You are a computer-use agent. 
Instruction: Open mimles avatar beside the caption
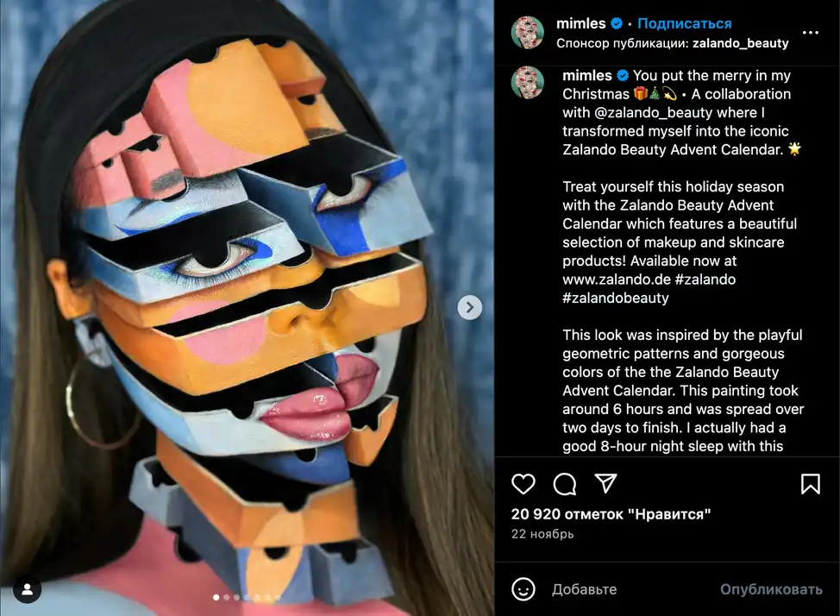(527, 83)
